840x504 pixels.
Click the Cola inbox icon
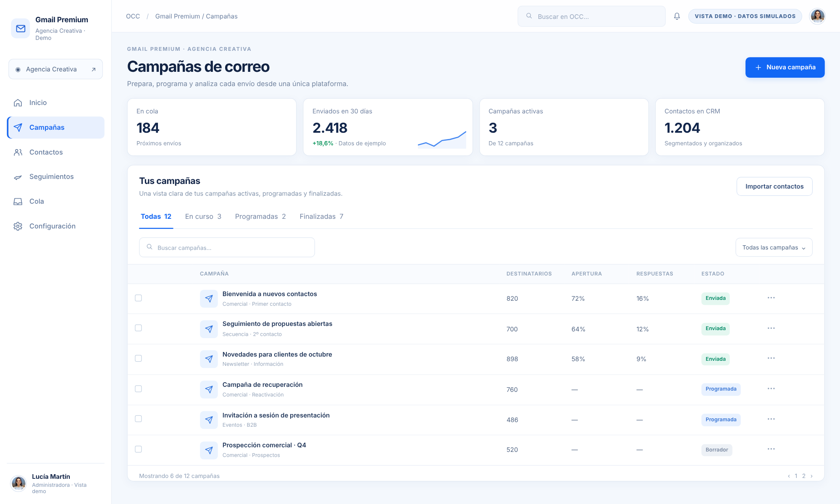pyautogui.click(x=18, y=202)
